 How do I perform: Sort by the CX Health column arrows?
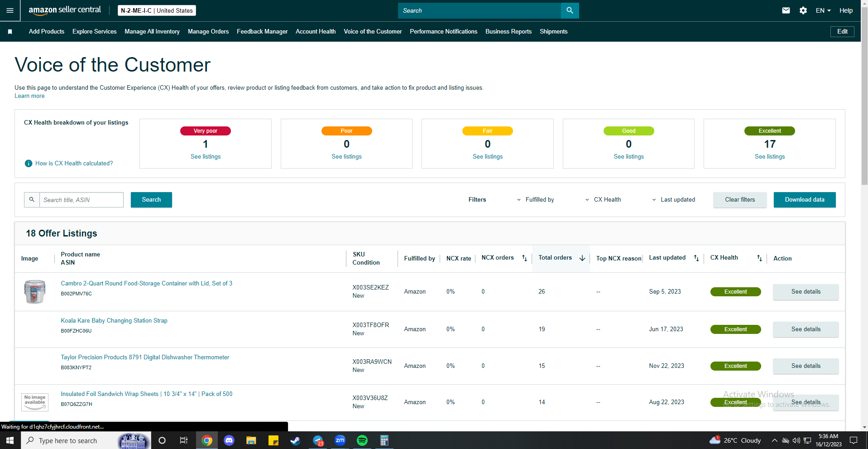coord(759,258)
